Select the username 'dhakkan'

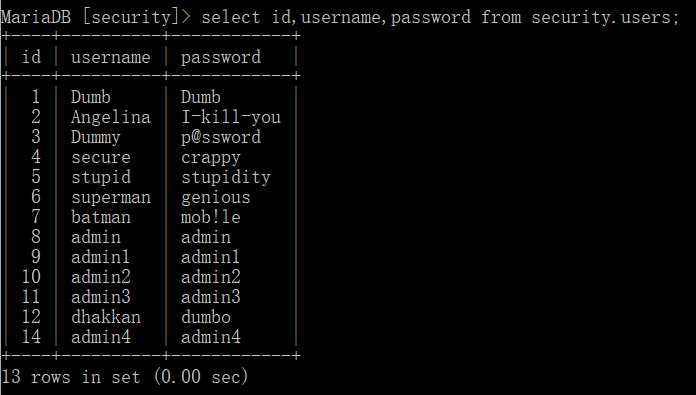[x=106, y=317]
